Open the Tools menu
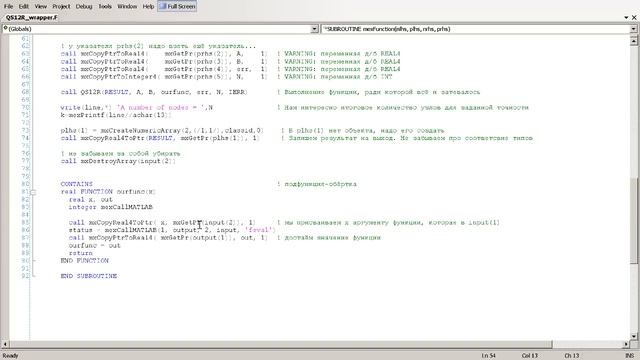This screenshot has width=640, height=360. coord(105,7)
